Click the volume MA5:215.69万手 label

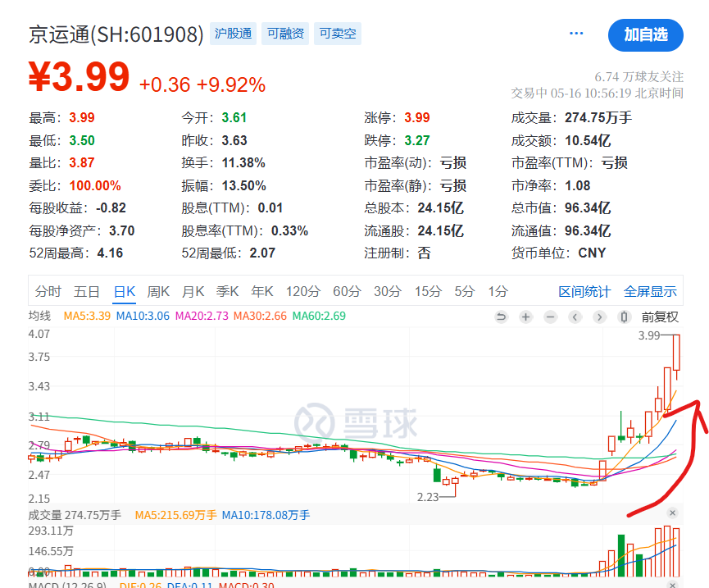tap(176, 515)
